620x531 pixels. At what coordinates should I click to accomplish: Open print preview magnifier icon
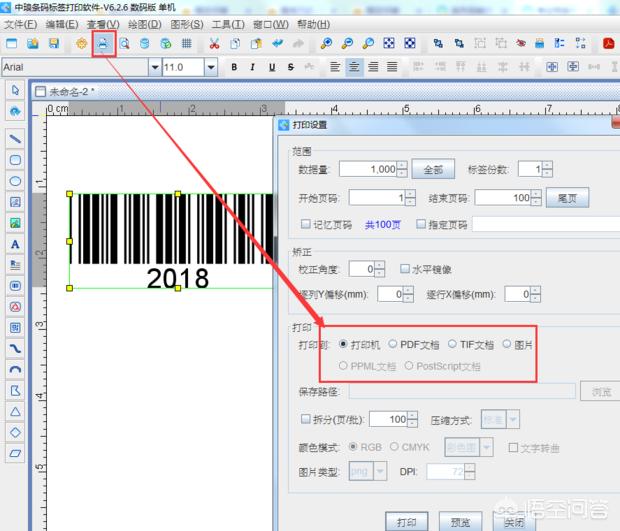point(124,43)
